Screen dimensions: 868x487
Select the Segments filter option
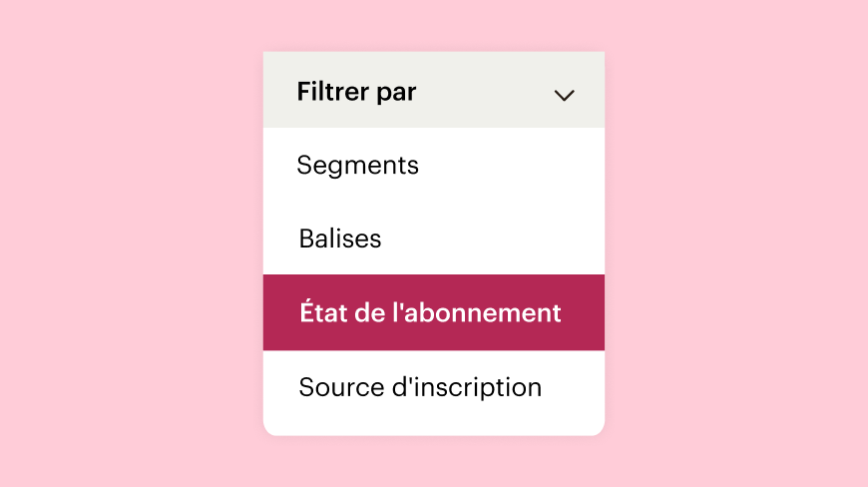[x=433, y=165]
